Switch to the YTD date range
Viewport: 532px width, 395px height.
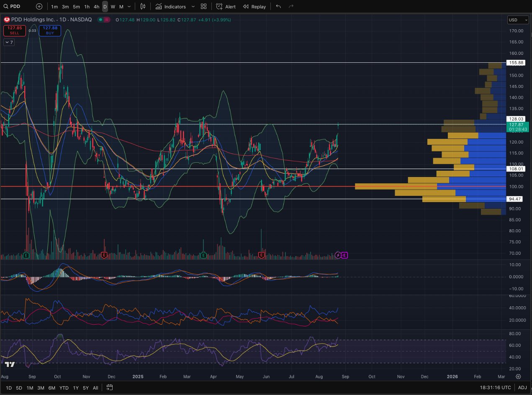64,388
